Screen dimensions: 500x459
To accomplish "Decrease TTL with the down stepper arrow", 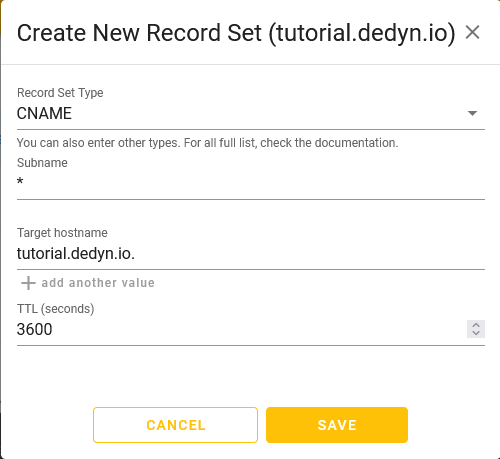I will (x=476, y=333).
